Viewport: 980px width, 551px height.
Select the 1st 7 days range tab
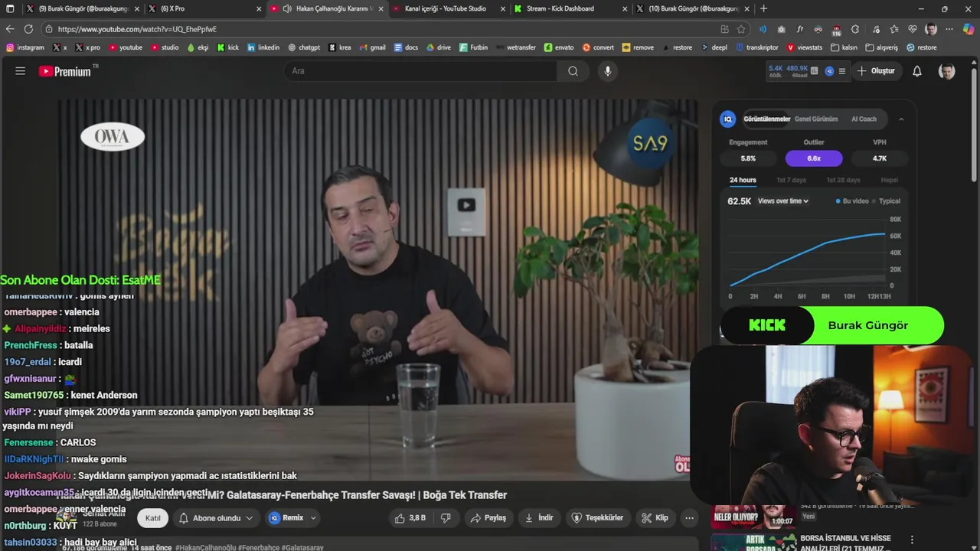[791, 181]
